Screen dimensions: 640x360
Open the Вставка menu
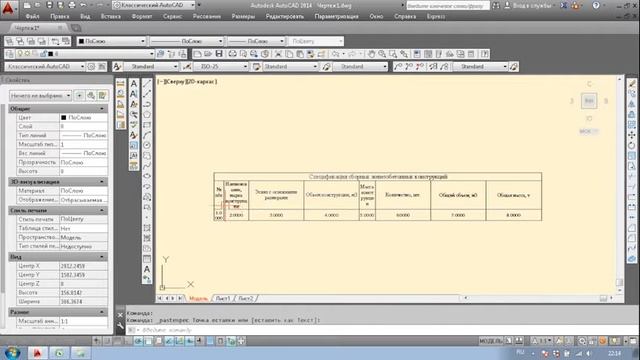111,16
